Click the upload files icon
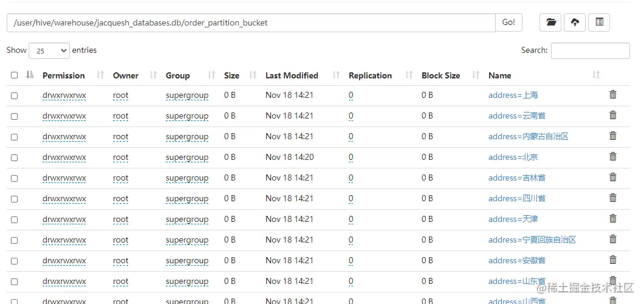 (x=575, y=22)
